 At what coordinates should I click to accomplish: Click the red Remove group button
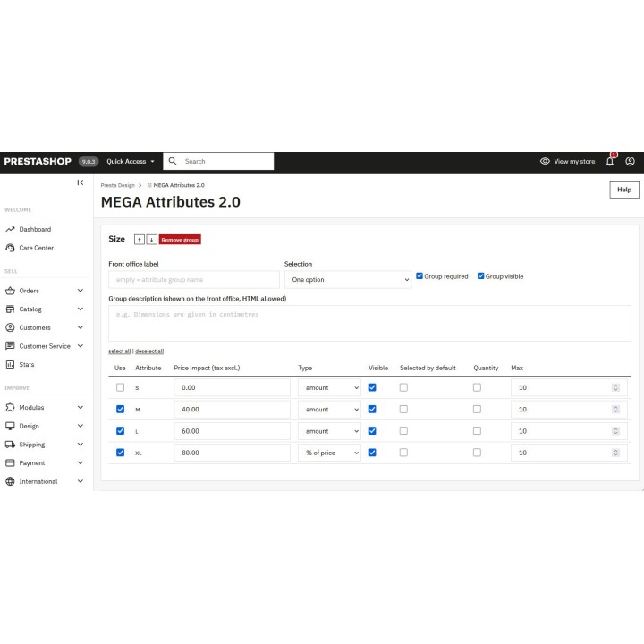(x=180, y=240)
